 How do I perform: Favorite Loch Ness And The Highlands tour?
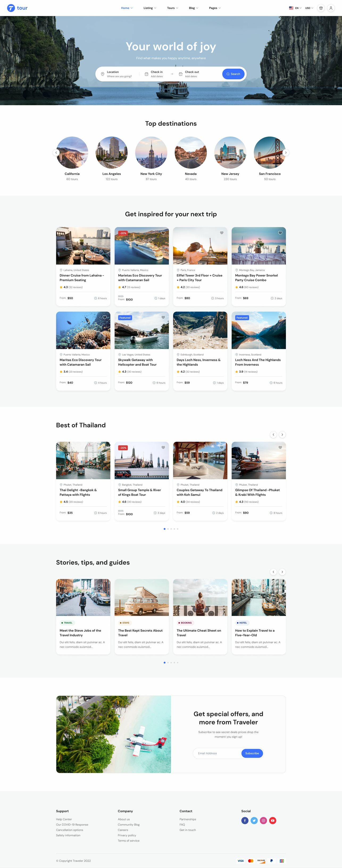[x=280, y=317]
